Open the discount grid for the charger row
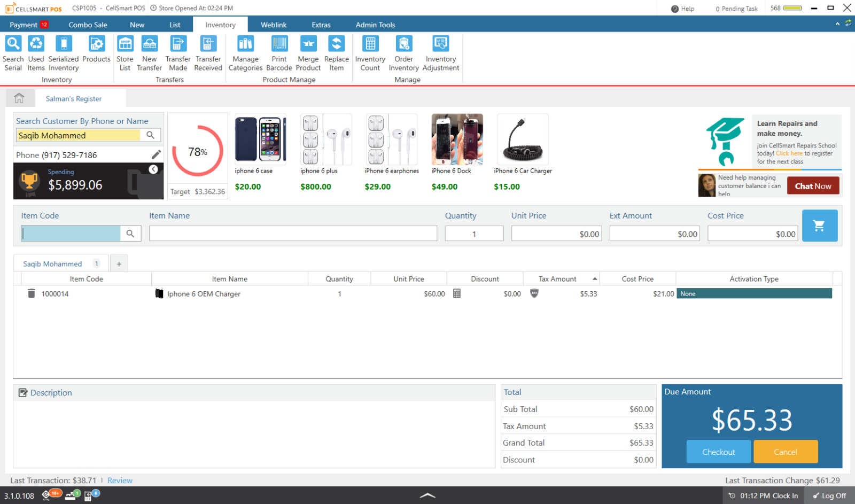This screenshot has width=855, height=504. click(x=457, y=293)
